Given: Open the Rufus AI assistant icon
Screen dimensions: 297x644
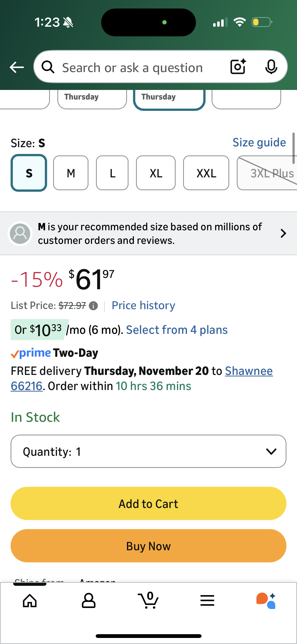Looking at the screenshot, I should (266, 601).
